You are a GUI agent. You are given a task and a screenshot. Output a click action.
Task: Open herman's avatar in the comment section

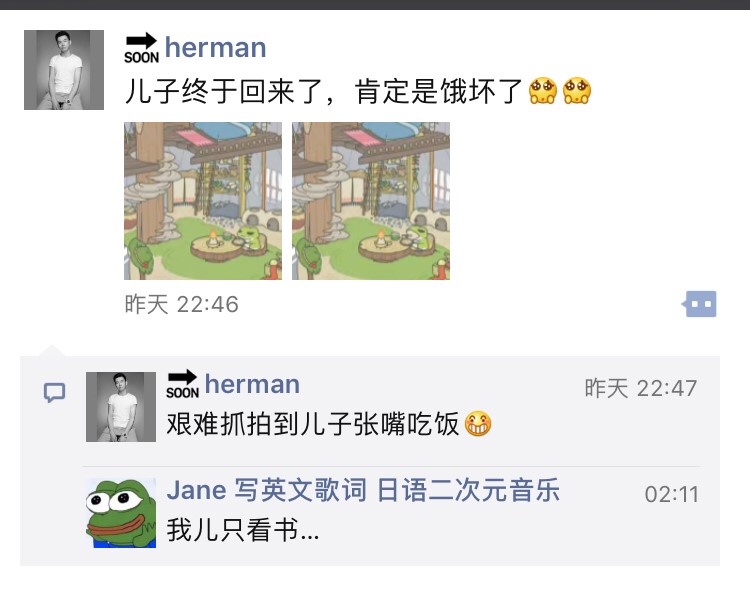[x=121, y=407]
